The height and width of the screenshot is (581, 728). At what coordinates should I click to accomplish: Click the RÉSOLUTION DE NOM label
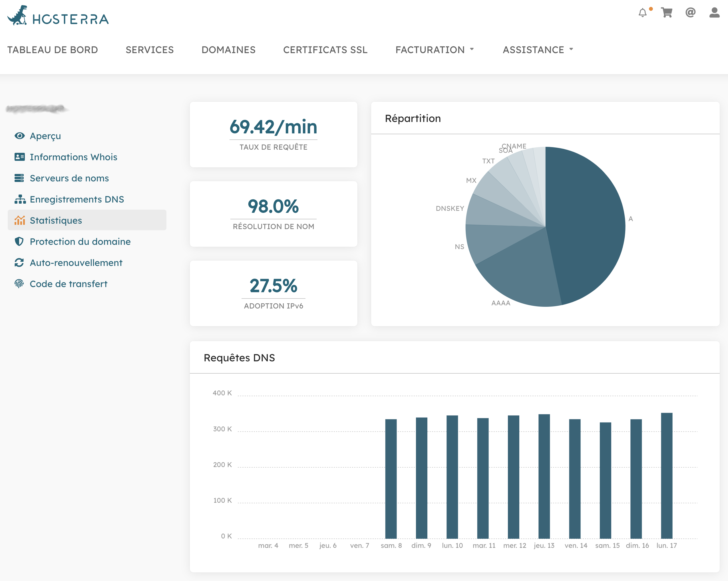(273, 227)
